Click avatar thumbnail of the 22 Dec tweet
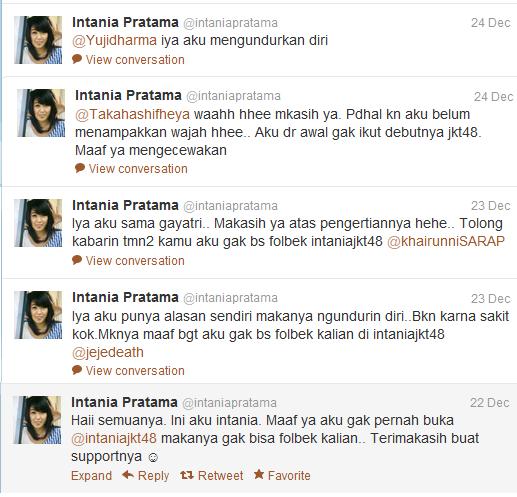Screen dimensions: 517x497 (x=37, y=420)
